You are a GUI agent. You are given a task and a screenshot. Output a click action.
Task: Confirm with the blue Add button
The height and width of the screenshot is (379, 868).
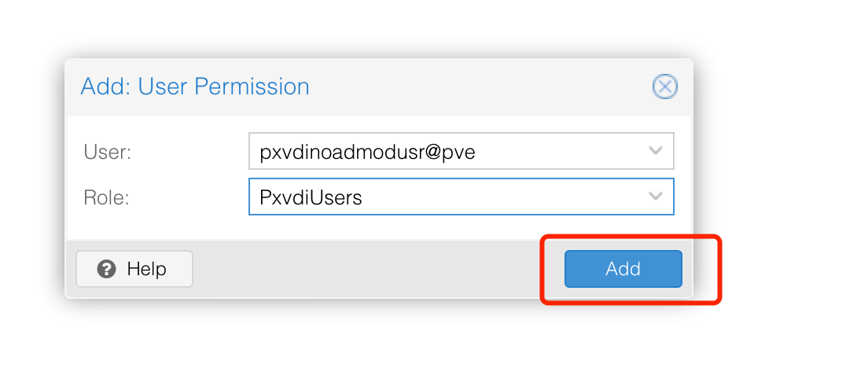(x=623, y=269)
